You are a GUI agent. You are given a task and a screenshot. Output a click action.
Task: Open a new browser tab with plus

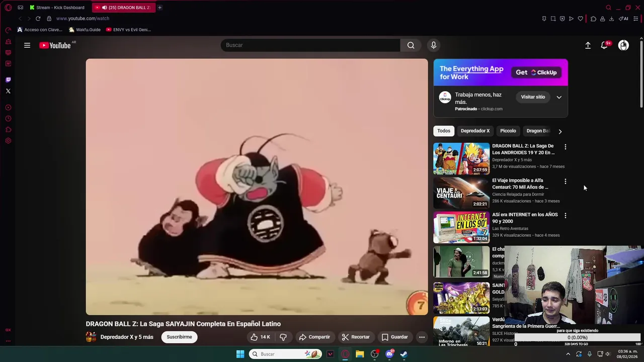pyautogui.click(x=159, y=8)
